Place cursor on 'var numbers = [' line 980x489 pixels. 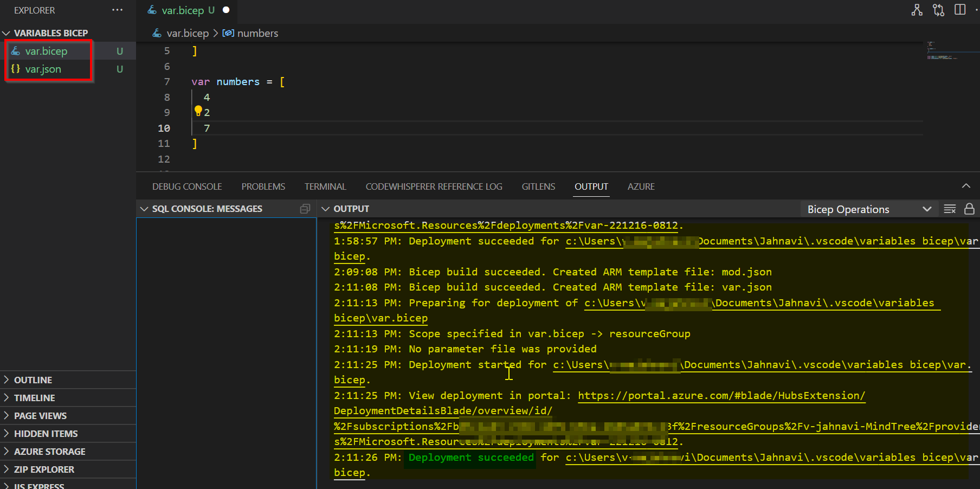(x=238, y=82)
